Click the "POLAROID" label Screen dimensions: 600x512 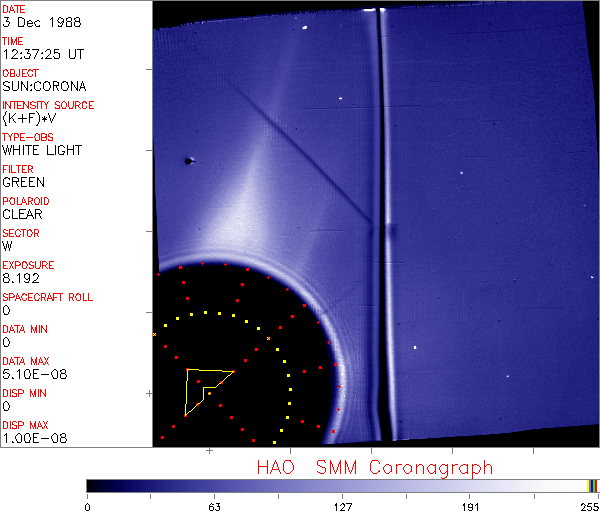click(x=26, y=201)
